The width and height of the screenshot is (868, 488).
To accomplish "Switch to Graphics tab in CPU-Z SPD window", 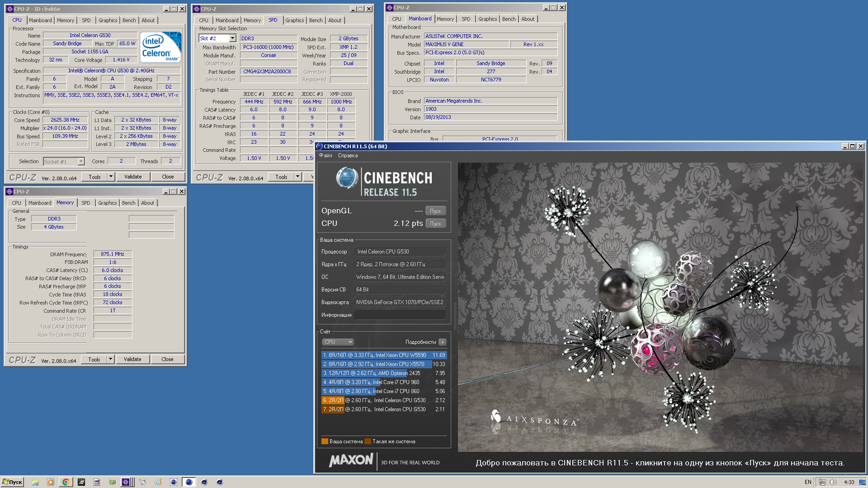I will click(x=294, y=20).
